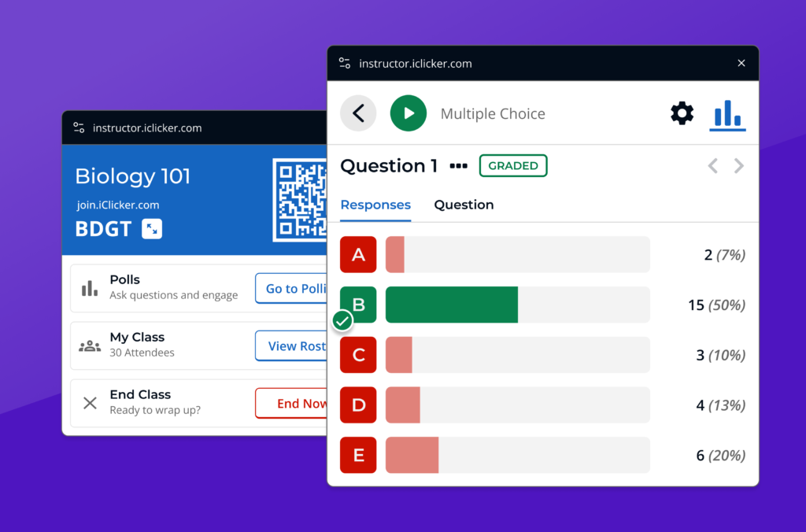
Task: Click the "15 (50%)" response count
Action: click(x=716, y=305)
